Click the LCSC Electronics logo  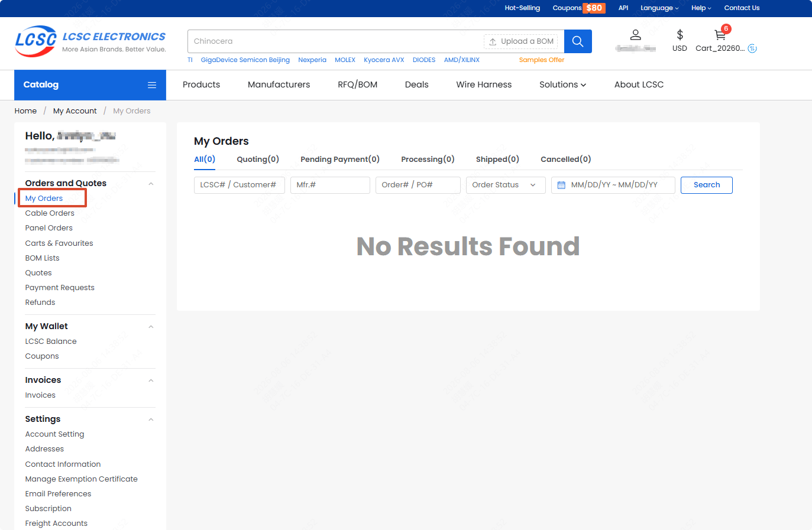coord(90,41)
